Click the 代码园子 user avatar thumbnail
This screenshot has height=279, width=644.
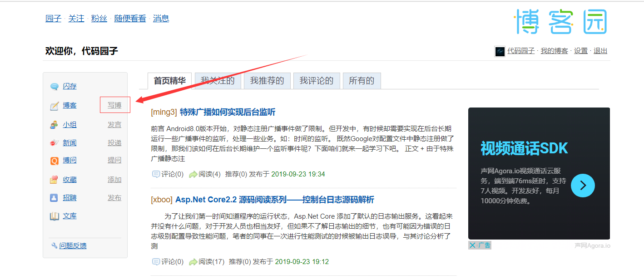[x=500, y=51]
